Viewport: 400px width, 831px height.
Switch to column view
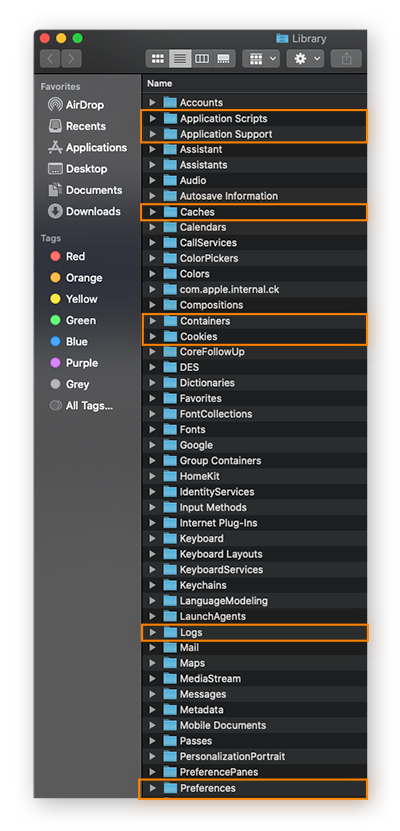202,58
